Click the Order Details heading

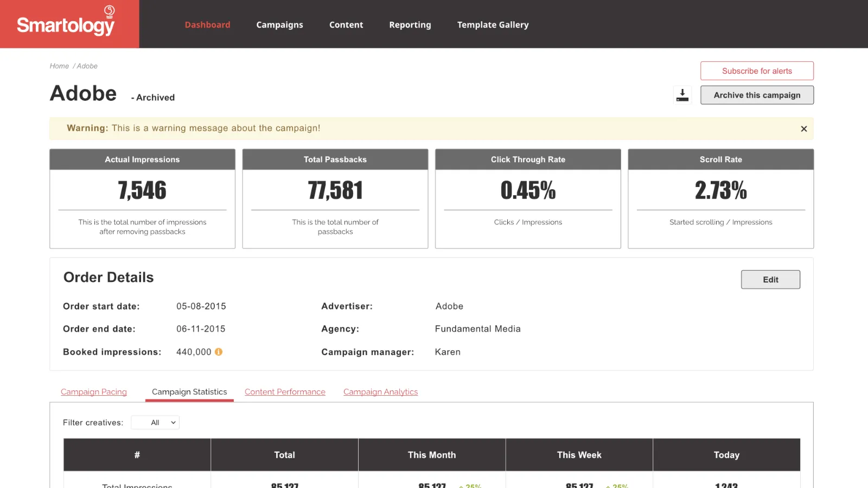point(108,278)
